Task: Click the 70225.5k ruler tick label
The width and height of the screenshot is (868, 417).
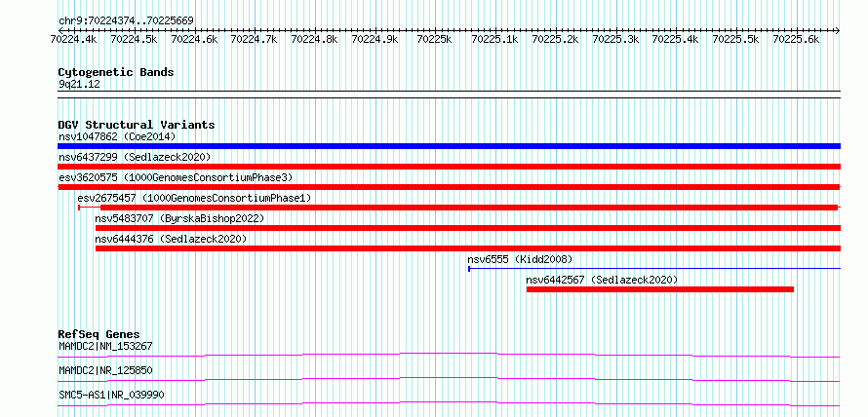Action: tap(735, 39)
